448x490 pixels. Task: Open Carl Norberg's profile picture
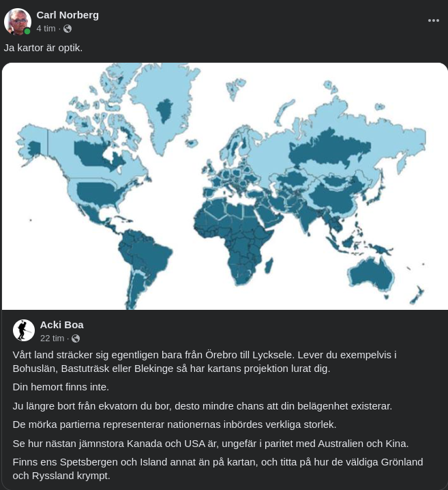click(x=17, y=22)
